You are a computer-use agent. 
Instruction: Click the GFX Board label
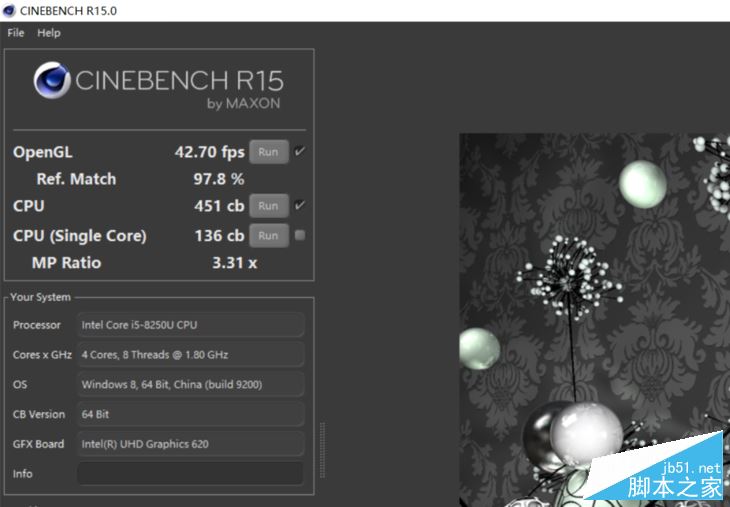pos(39,444)
